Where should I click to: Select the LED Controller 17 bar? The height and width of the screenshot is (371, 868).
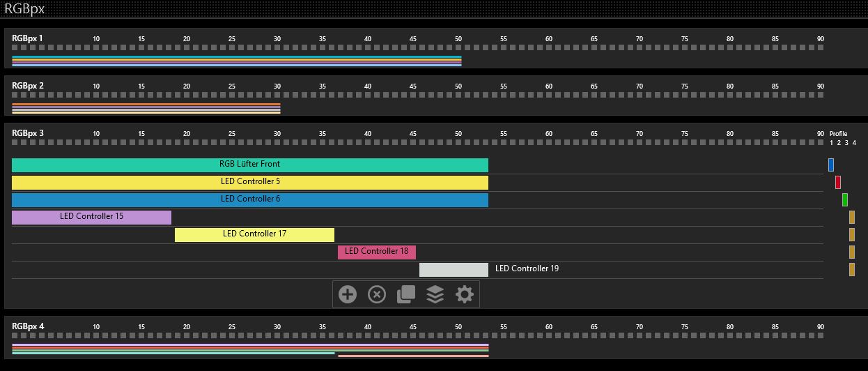(x=254, y=234)
